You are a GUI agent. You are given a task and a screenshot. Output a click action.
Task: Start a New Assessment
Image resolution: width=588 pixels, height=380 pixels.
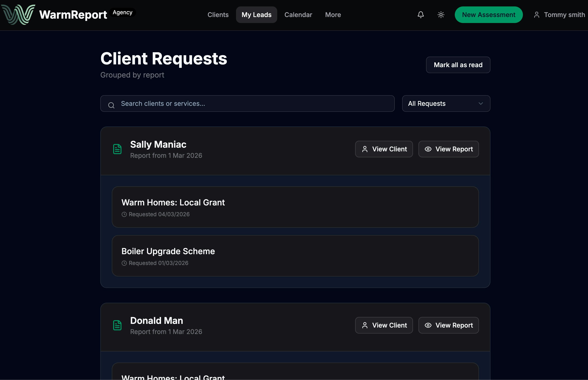click(x=488, y=15)
